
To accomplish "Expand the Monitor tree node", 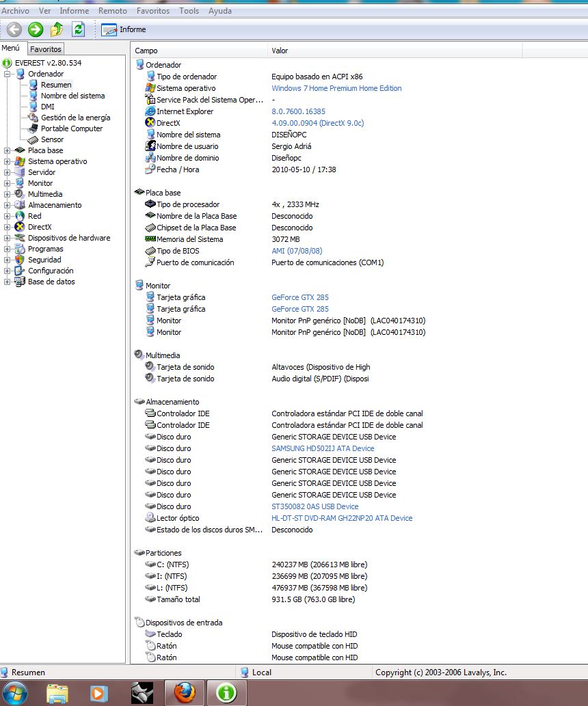I will 7,183.
